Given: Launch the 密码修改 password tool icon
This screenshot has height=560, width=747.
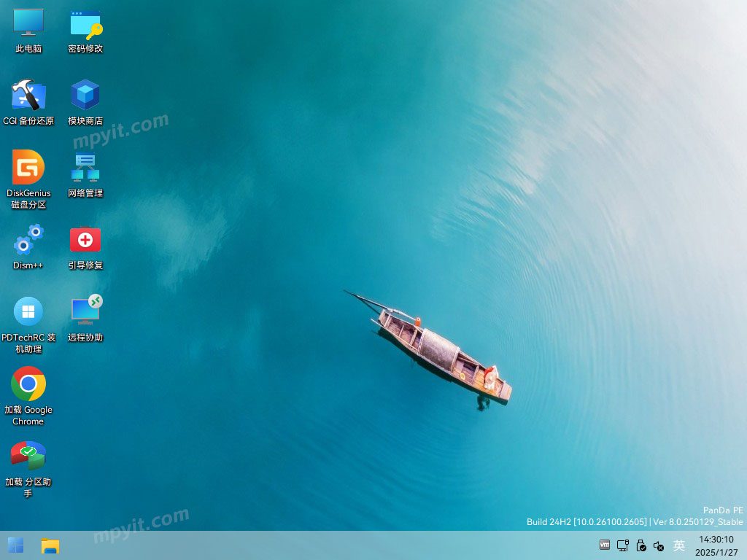Looking at the screenshot, I should [x=85, y=31].
